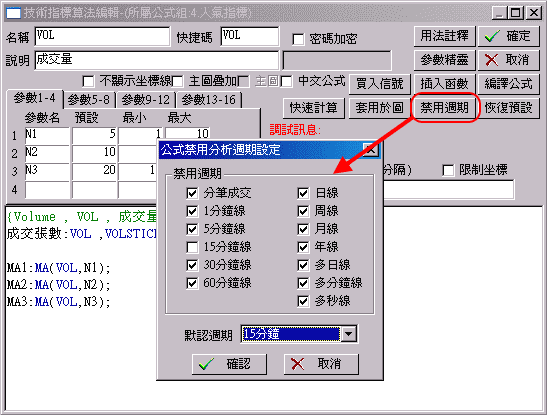Enable the 密碼加密 checkbox
This screenshot has height=415, width=547.
tap(298, 39)
